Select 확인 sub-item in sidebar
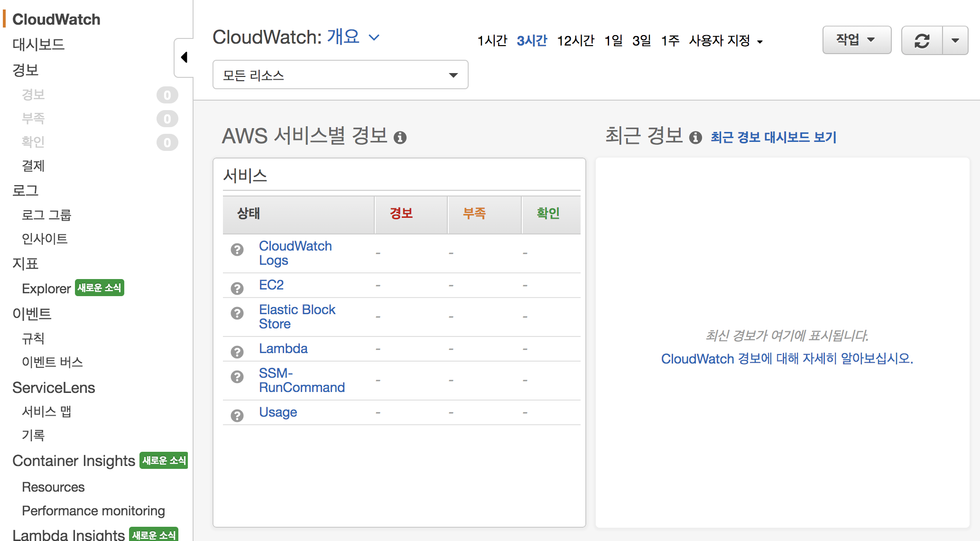Viewport: 980px width, 541px height. coord(33,142)
